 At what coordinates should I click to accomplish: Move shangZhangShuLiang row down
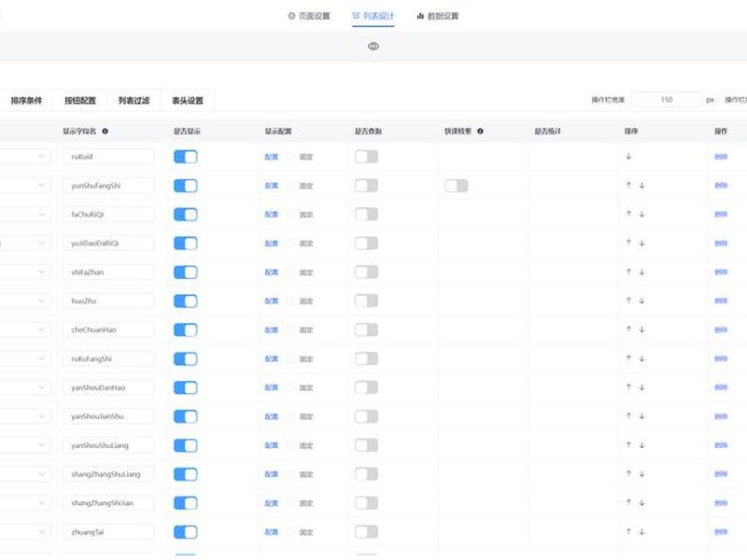pyautogui.click(x=641, y=474)
